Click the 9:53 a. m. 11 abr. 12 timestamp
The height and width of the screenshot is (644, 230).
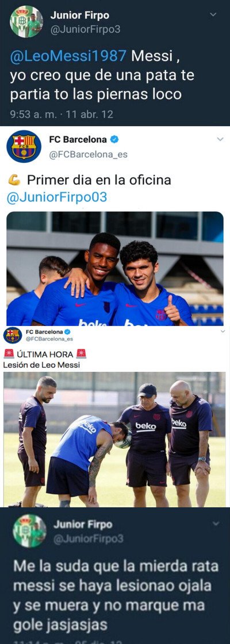(x=62, y=114)
